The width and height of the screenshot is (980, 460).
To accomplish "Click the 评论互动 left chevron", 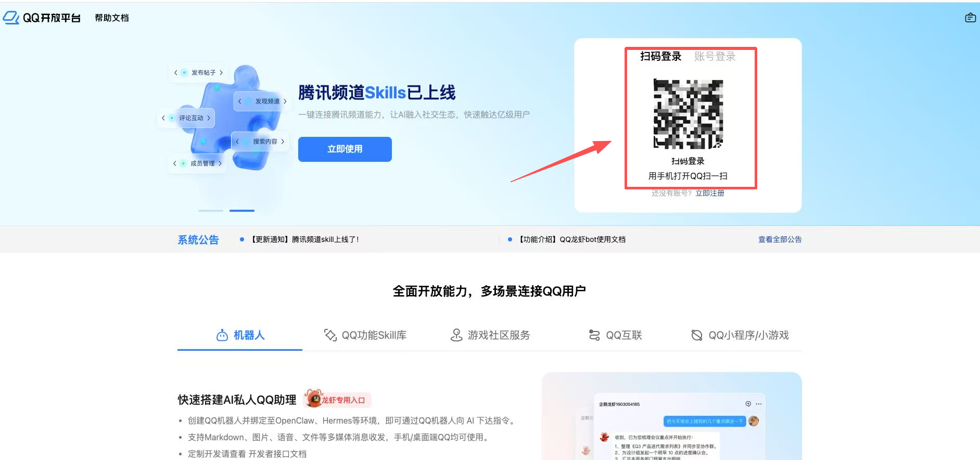I will click(x=163, y=118).
